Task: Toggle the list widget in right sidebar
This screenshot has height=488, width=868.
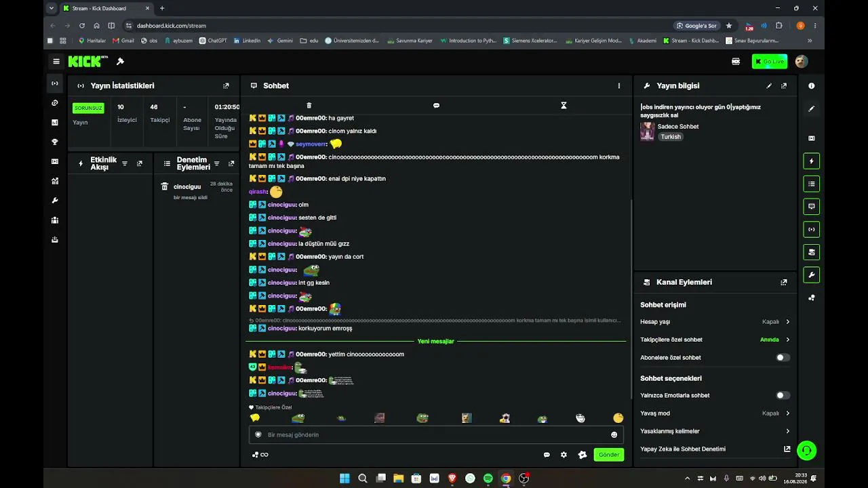Action: click(811, 184)
